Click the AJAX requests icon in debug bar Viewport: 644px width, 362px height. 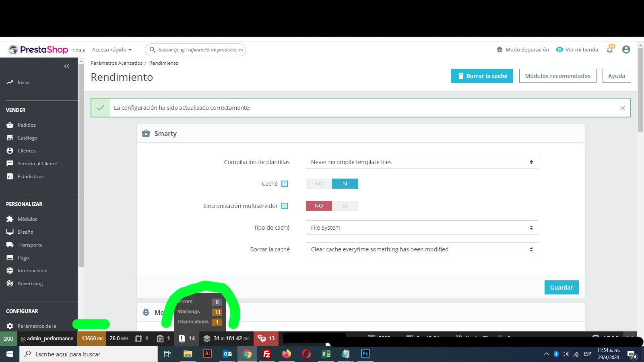(141, 339)
